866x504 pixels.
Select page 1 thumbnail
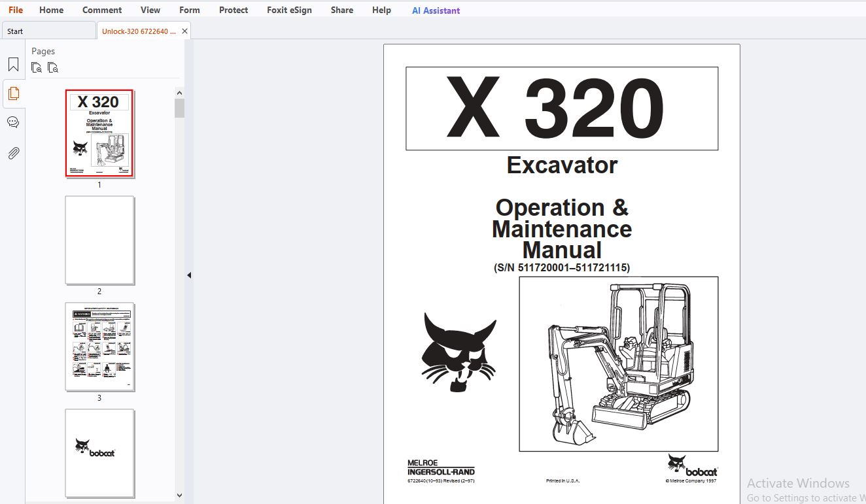(x=99, y=133)
